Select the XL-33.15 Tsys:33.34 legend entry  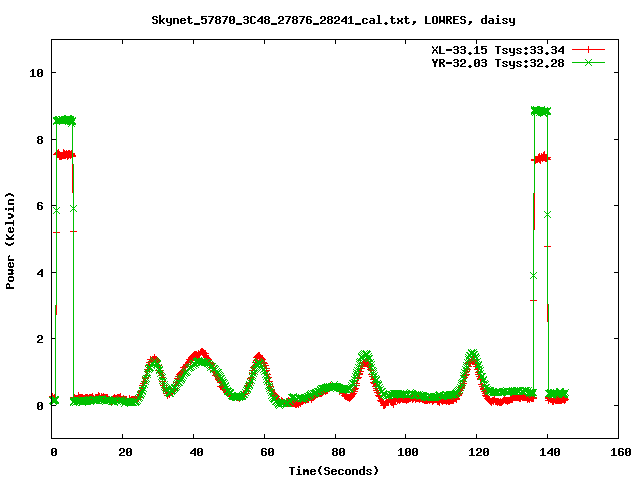498,50
